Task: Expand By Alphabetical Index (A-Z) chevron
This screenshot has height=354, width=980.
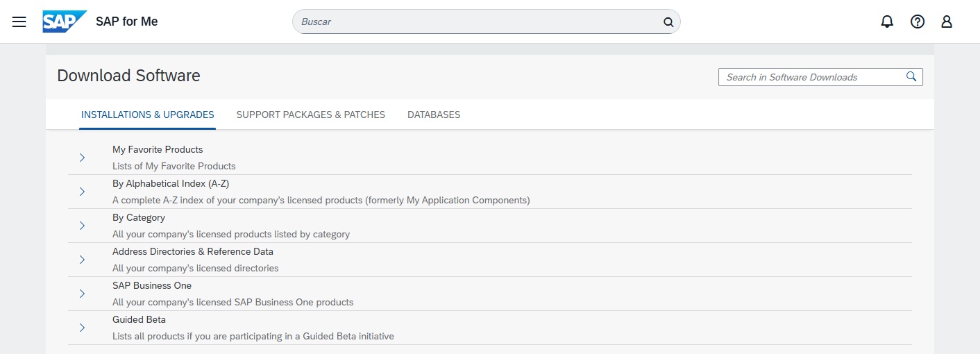Action: tap(82, 192)
